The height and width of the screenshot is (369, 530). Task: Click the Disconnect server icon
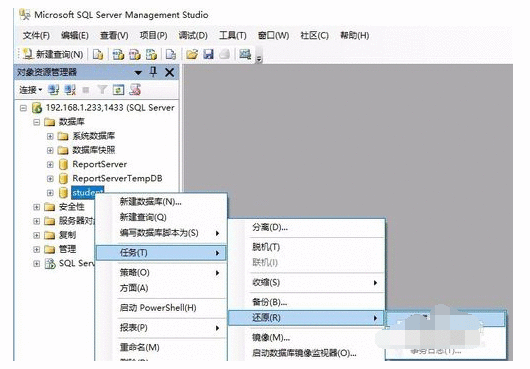coord(70,90)
